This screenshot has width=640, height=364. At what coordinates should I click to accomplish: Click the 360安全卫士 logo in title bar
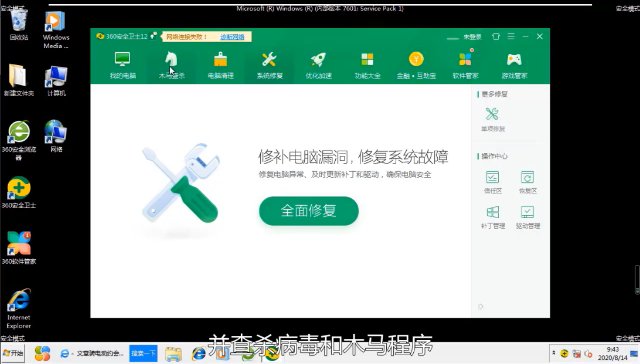click(x=100, y=36)
